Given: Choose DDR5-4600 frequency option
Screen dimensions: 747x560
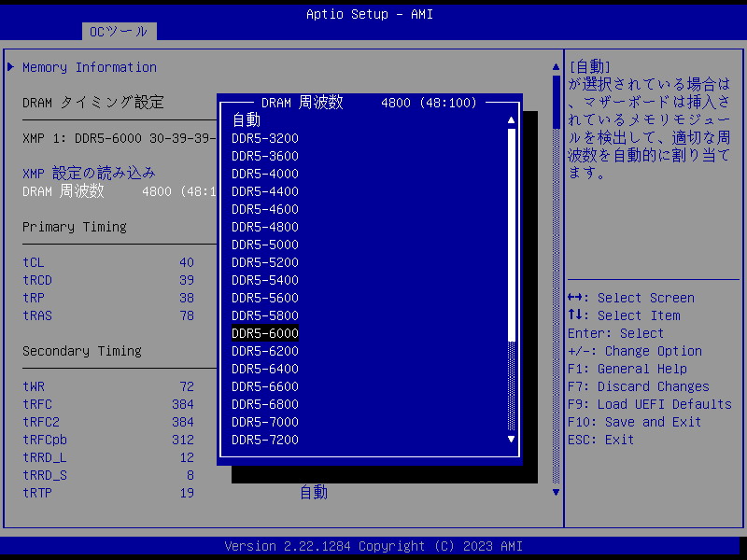Looking at the screenshot, I should [265, 209].
